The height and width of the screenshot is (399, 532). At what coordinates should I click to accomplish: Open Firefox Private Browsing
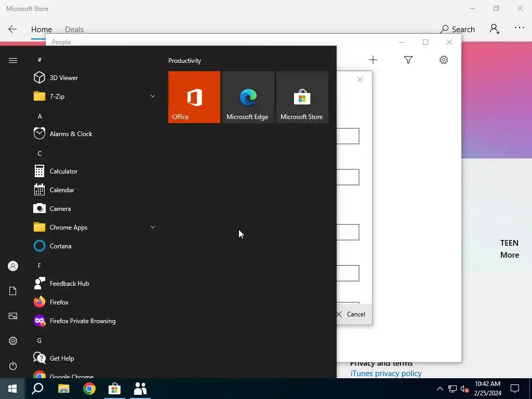coord(95,321)
